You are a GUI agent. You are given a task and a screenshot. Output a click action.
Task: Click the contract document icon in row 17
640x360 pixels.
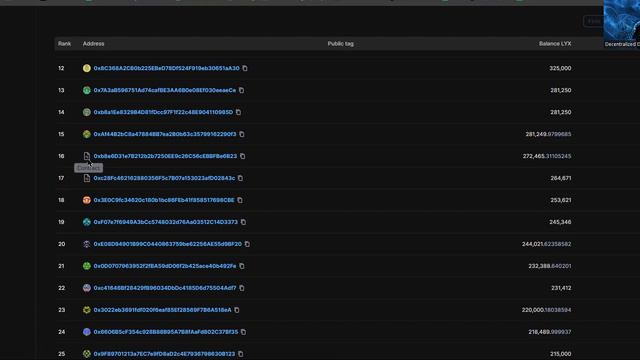87,178
